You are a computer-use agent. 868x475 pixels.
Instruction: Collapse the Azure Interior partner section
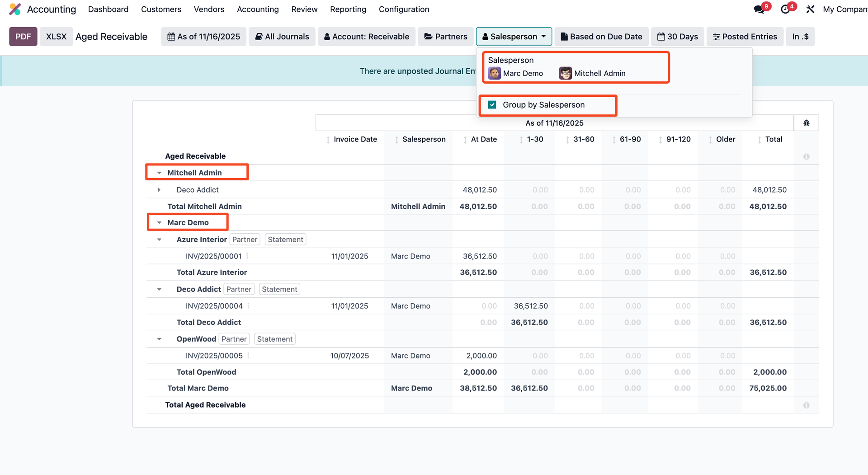pos(159,240)
